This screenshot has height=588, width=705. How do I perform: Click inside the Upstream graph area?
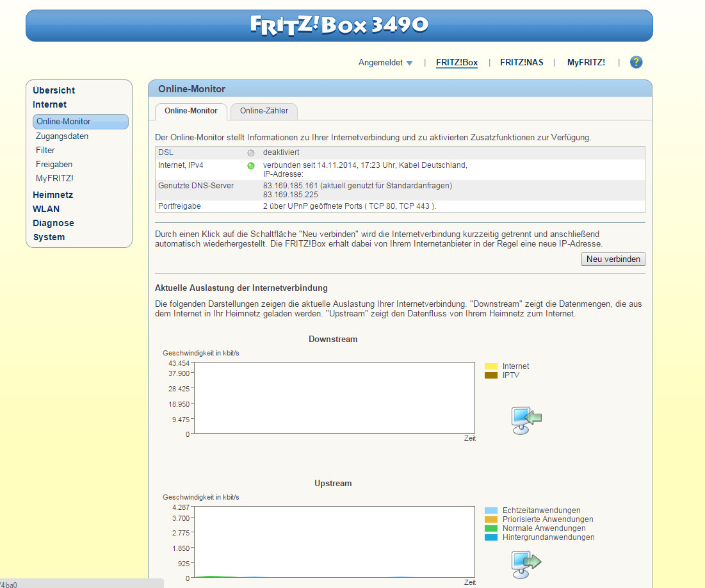pyautogui.click(x=334, y=542)
